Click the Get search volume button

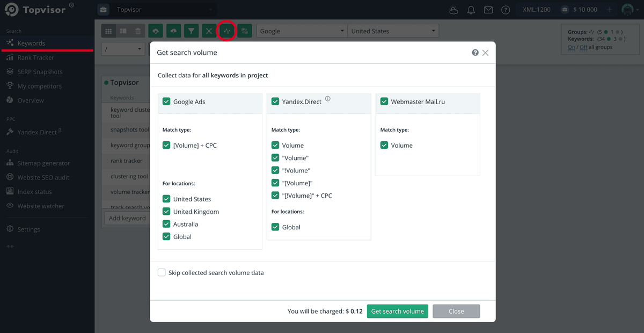click(398, 311)
